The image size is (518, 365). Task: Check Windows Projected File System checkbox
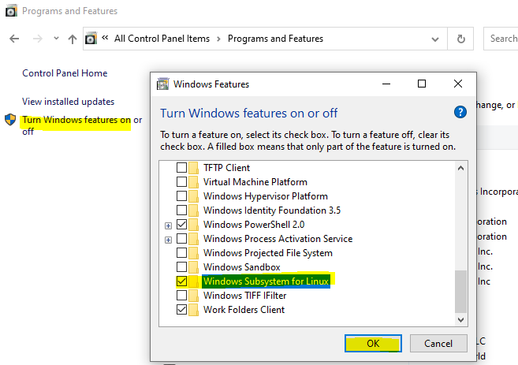182,253
